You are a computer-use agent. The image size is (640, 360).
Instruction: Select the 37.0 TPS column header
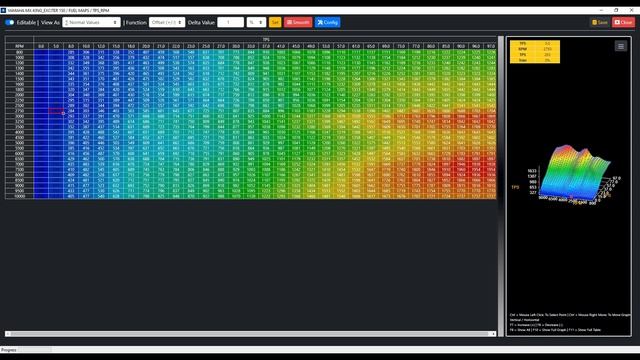pyautogui.click(x=266, y=47)
